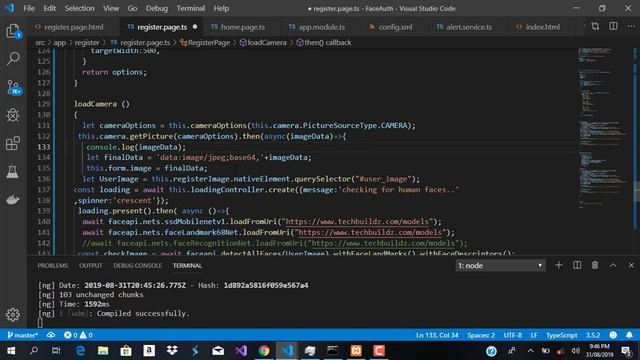This screenshot has width=640, height=360.
Task: Open the Edit menu
Action: click(49, 8)
